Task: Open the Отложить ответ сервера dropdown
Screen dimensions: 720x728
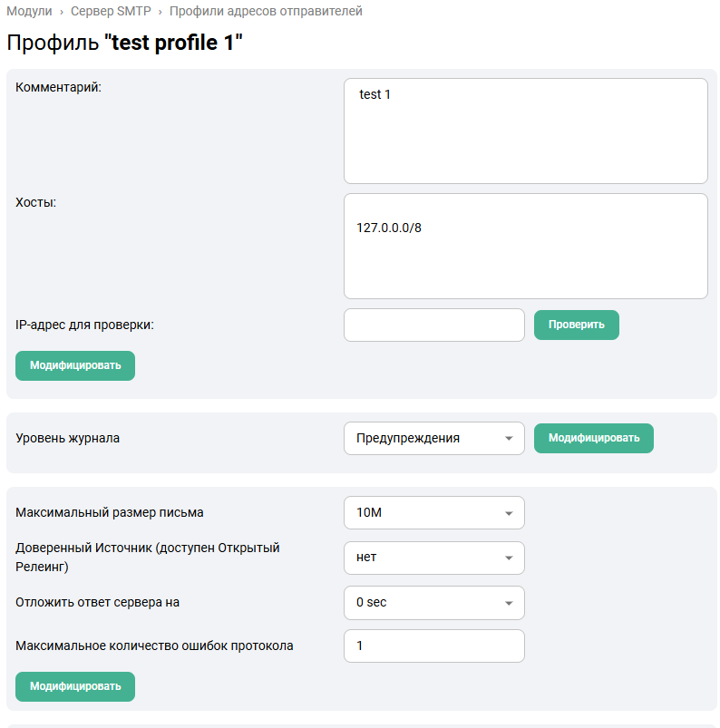Action: click(433, 602)
